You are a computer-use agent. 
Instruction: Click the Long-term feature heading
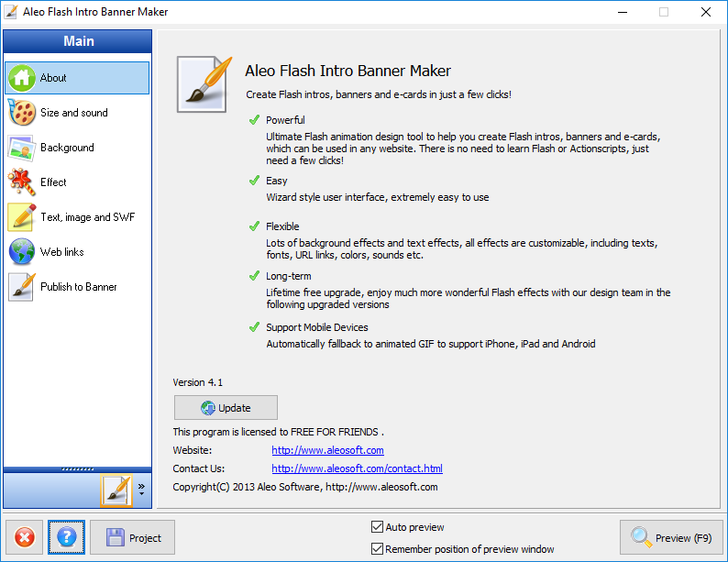288,276
